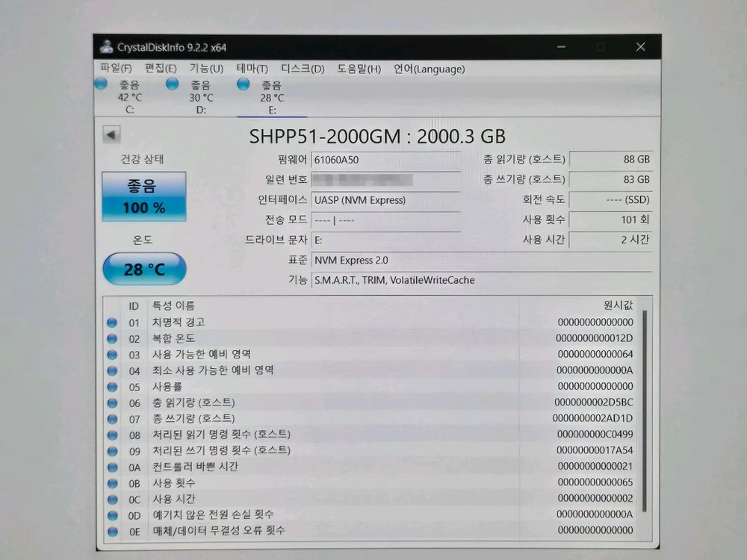Click the 원시값 column header

618,305
